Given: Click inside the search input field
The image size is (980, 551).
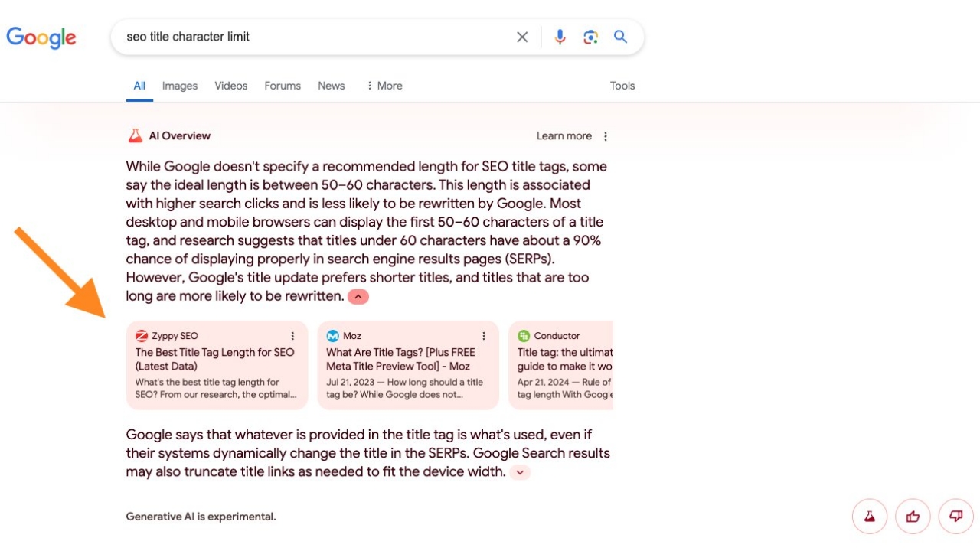Looking at the screenshot, I should [306, 36].
